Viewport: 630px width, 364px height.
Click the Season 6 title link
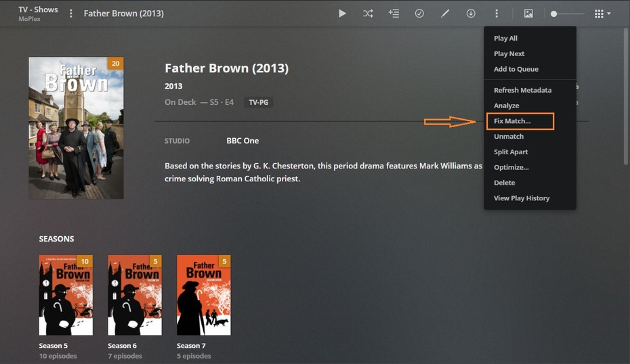(x=122, y=346)
